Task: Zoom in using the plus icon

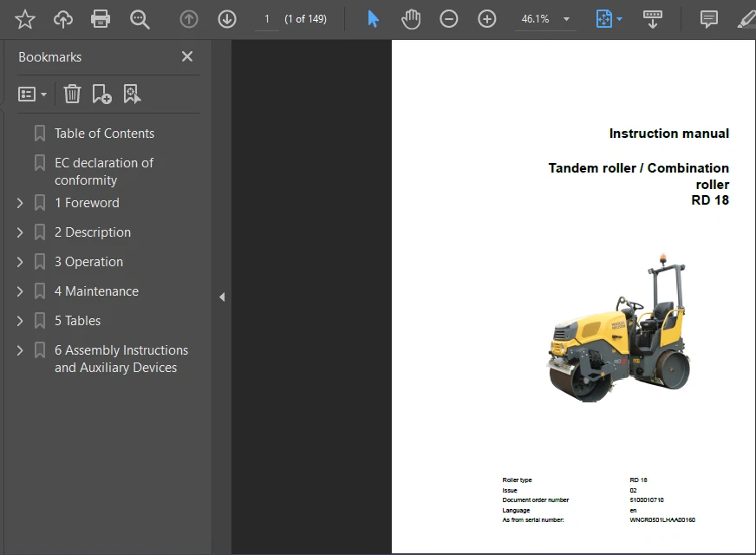Action: [486, 18]
